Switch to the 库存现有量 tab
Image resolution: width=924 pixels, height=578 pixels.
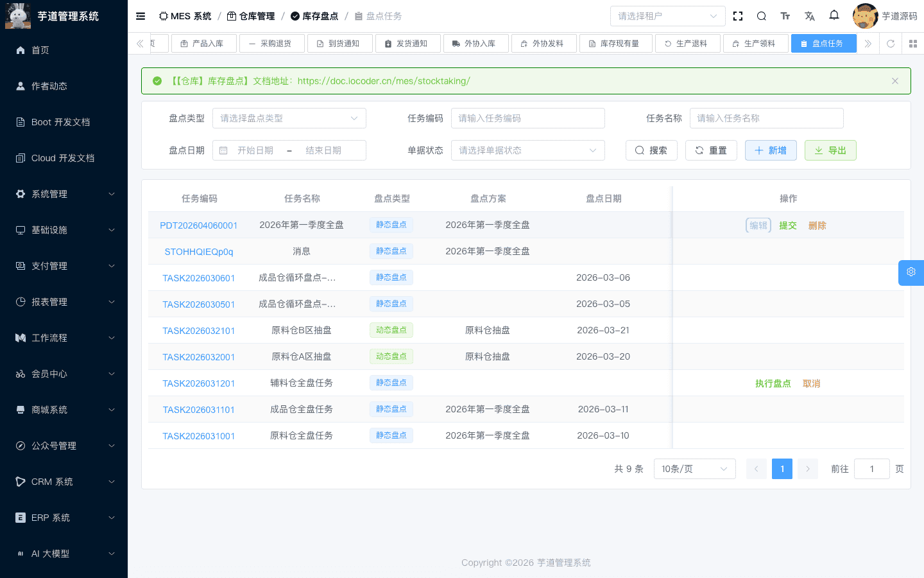(615, 43)
